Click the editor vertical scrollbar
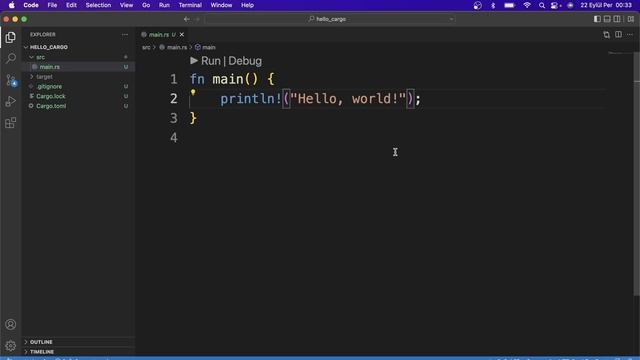The width and height of the screenshot is (640, 360). pos(637,173)
